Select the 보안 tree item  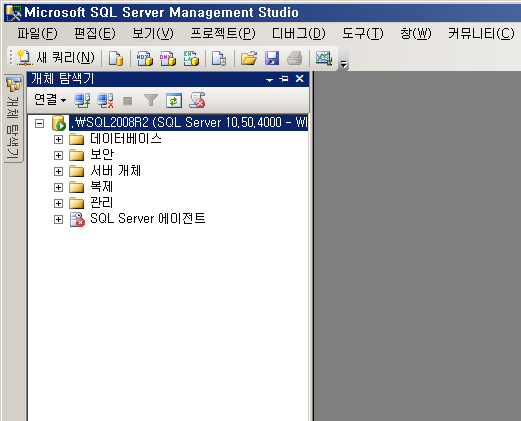(102, 154)
